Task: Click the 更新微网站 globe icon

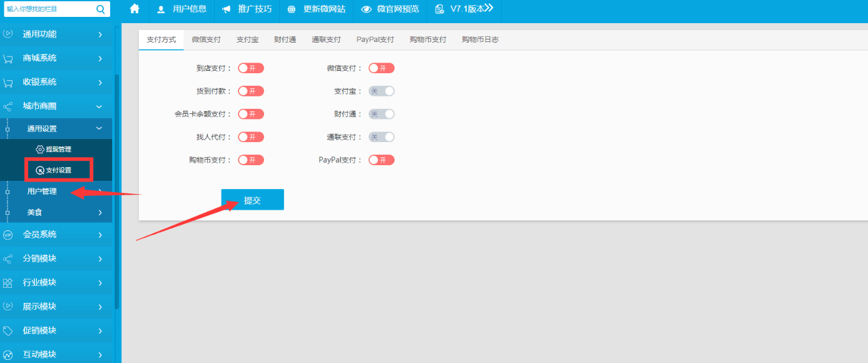Action: pyautogui.click(x=291, y=9)
